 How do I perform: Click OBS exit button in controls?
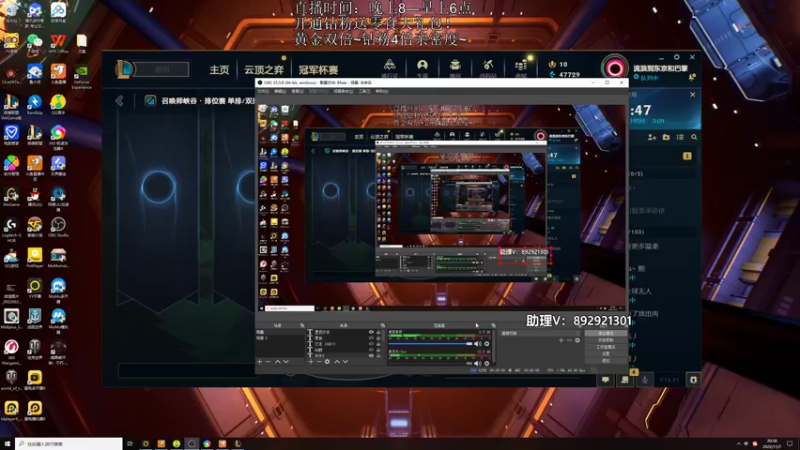[606, 360]
